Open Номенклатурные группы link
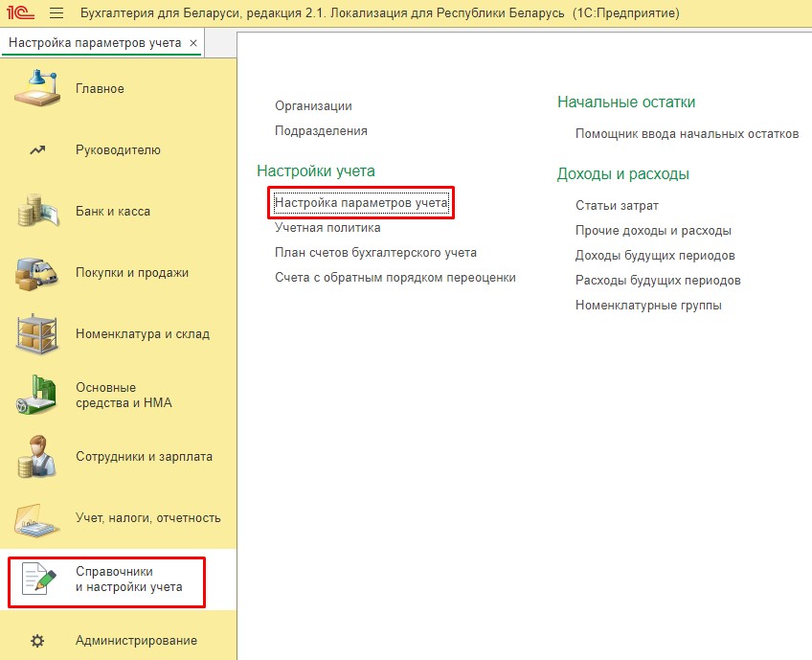812x660 pixels. tap(648, 306)
